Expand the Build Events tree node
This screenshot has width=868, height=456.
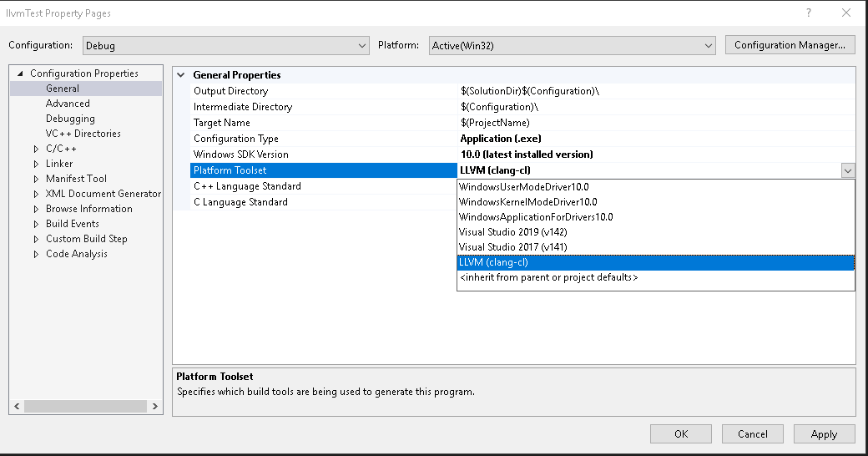coord(36,223)
